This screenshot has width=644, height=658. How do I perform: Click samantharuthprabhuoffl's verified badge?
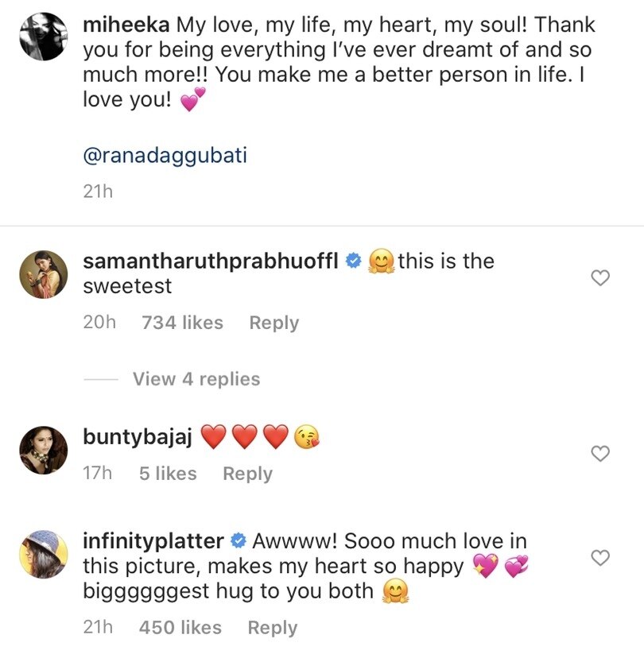tap(355, 261)
